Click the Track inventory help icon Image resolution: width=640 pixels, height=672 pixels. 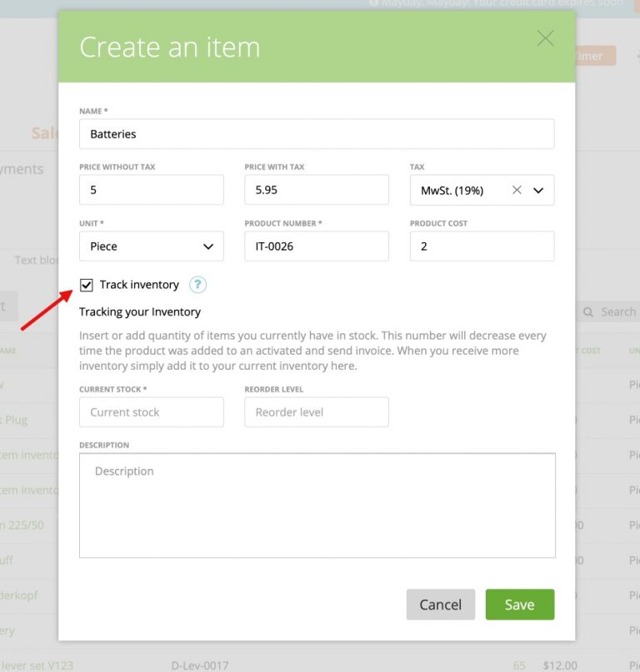click(x=197, y=285)
